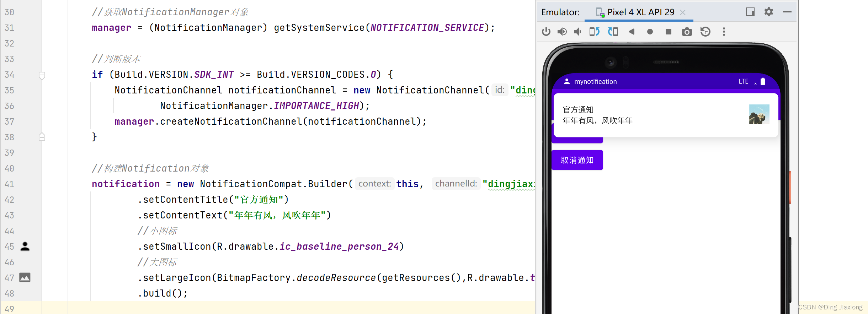Screen dimensions: 868x314
Task: Click the LTE indicator in status bar
Action: pos(744,82)
